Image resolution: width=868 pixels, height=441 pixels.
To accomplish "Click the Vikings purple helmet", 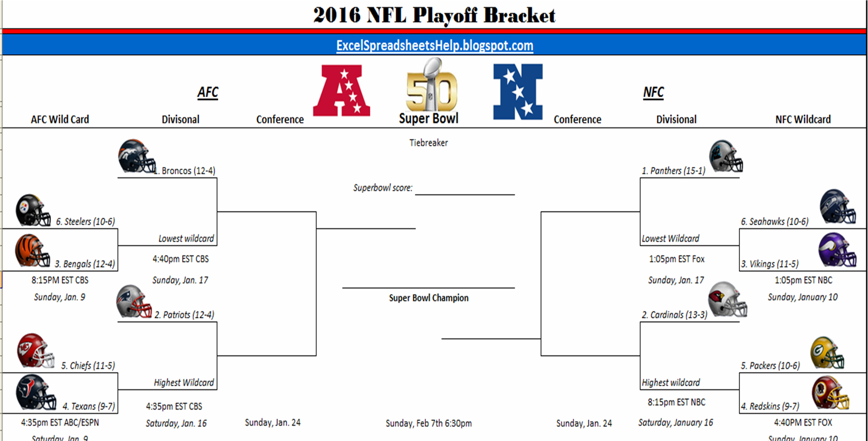I will [837, 250].
